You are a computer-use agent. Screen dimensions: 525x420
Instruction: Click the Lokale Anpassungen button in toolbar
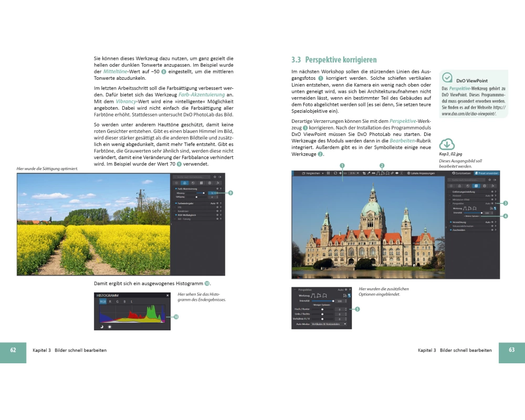420,173
